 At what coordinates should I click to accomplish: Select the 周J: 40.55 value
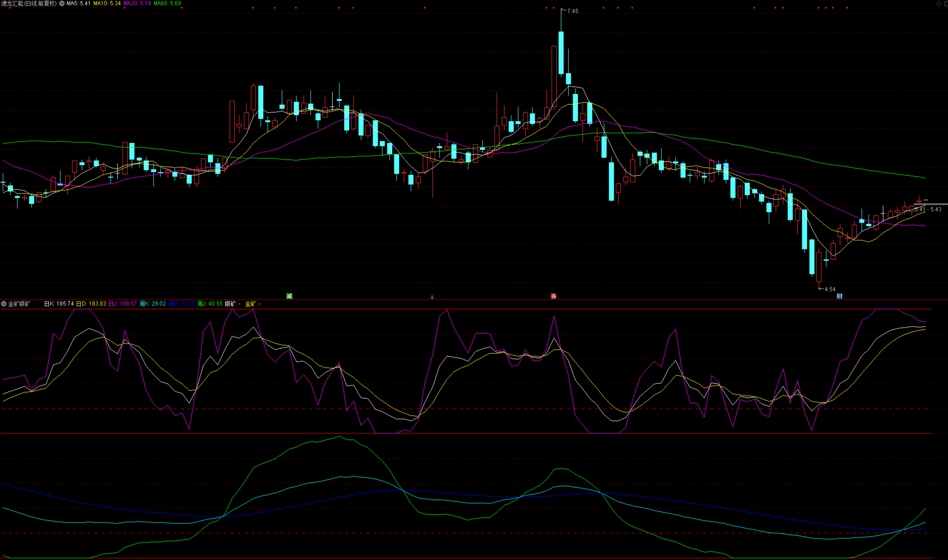point(210,304)
